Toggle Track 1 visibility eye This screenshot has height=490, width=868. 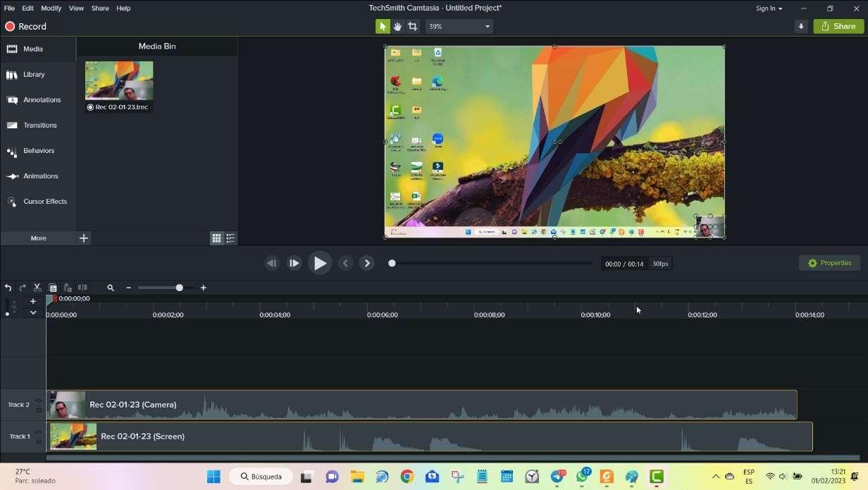39,432
